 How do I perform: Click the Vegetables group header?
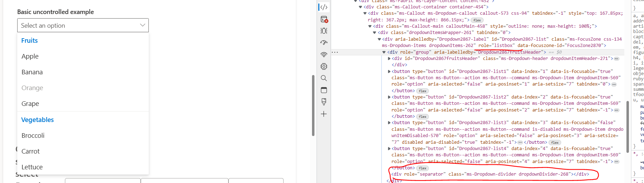[38, 120]
